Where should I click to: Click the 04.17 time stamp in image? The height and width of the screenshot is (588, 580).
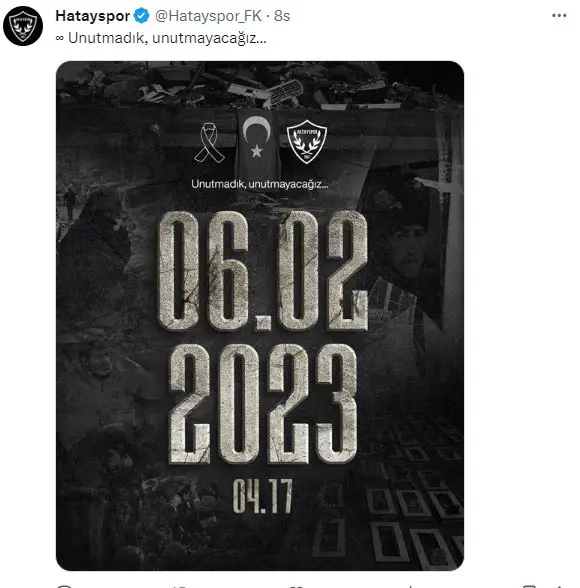coord(262,496)
